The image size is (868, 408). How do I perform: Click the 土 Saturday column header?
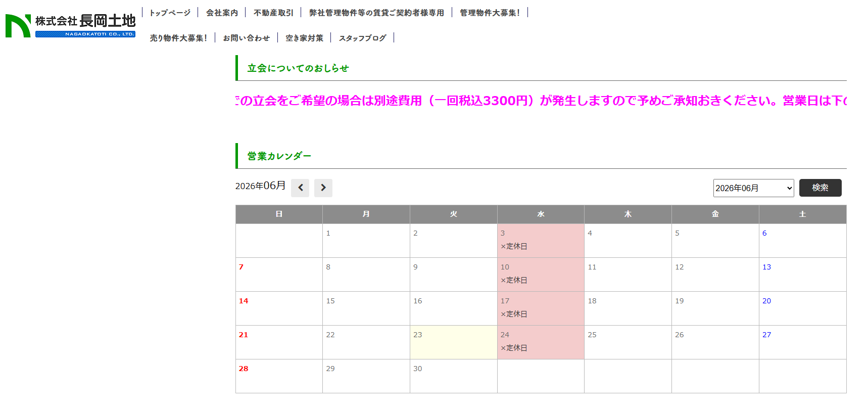pos(803,214)
